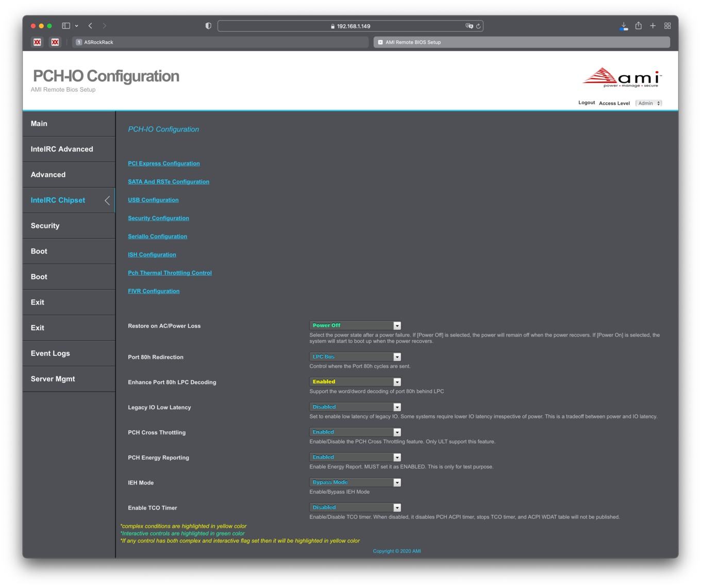Open the Security menu item
Screen dimensions: 701x588
tap(69, 226)
